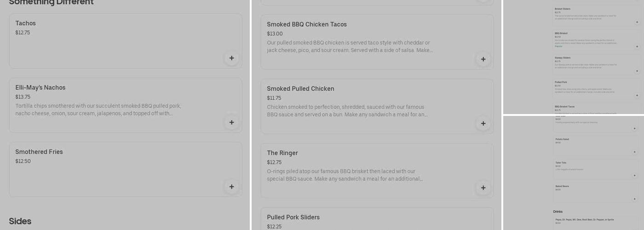Add Tachos to the order
This screenshot has height=230, width=644.
point(231,58)
